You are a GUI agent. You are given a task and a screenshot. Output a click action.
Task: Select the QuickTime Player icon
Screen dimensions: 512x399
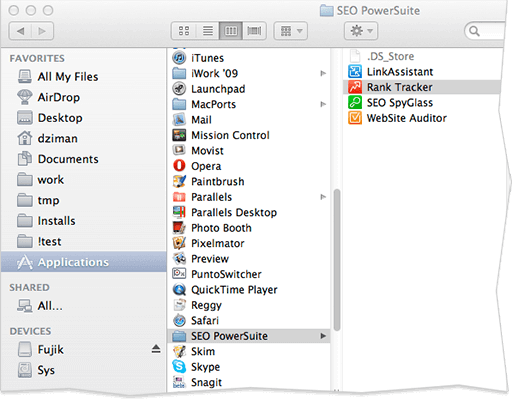(x=179, y=289)
